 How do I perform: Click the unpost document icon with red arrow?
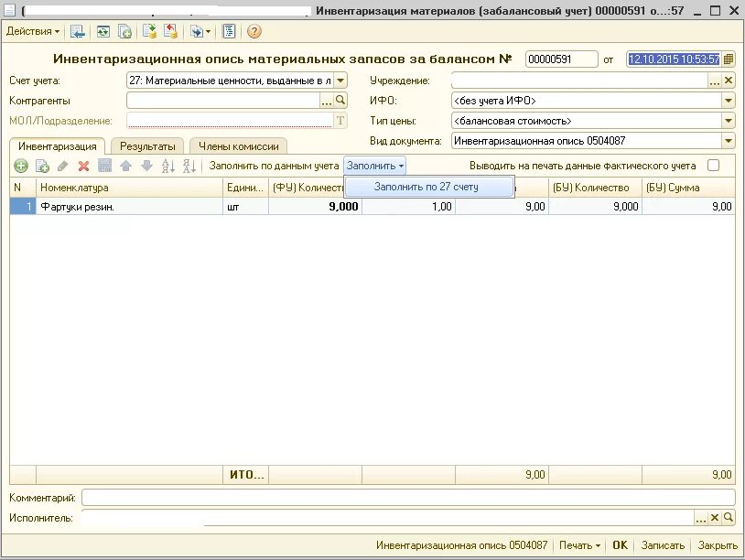coord(170,31)
